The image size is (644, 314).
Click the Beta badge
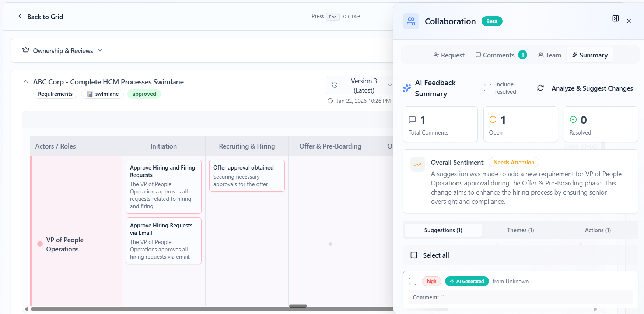pos(492,21)
